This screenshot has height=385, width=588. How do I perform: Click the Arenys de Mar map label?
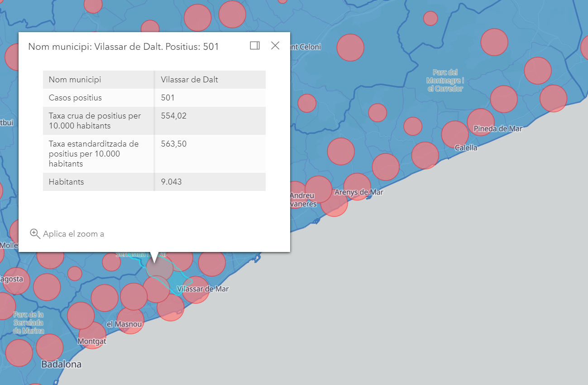(359, 192)
